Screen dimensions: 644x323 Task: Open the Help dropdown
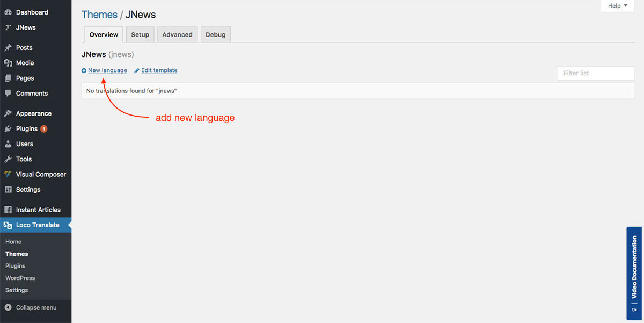(617, 6)
